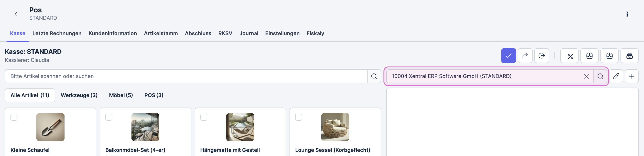Select the Balkonmöbel-Set checkbox
The width and height of the screenshot is (644, 156).
[109, 117]
